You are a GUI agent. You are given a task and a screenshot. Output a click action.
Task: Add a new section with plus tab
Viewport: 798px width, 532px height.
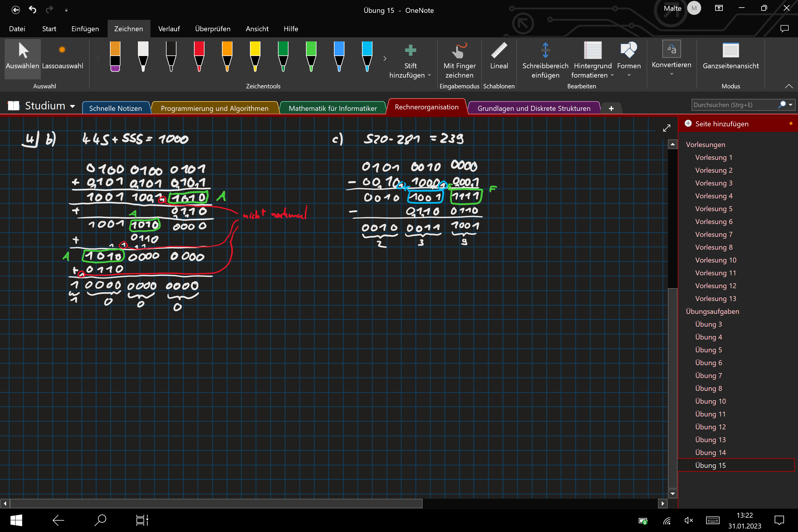coord(611,108)
